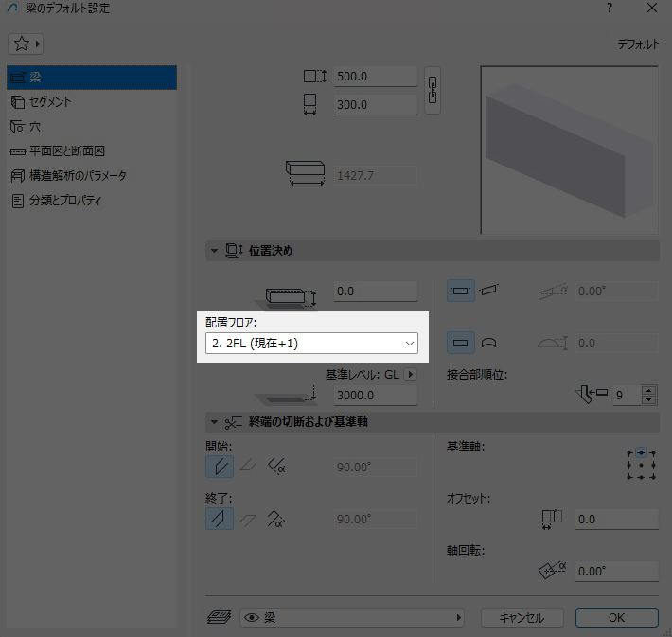Collapse the 終端の切断および基準軸 section
Screen dimensions: 672x637
click(x=215, y=422)
